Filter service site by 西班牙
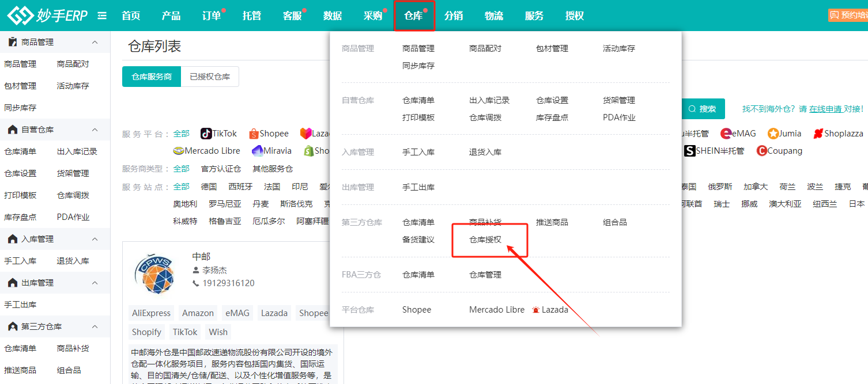Image resolution: width=868 pixels, height=384 pixels. [x=240, y=187]
